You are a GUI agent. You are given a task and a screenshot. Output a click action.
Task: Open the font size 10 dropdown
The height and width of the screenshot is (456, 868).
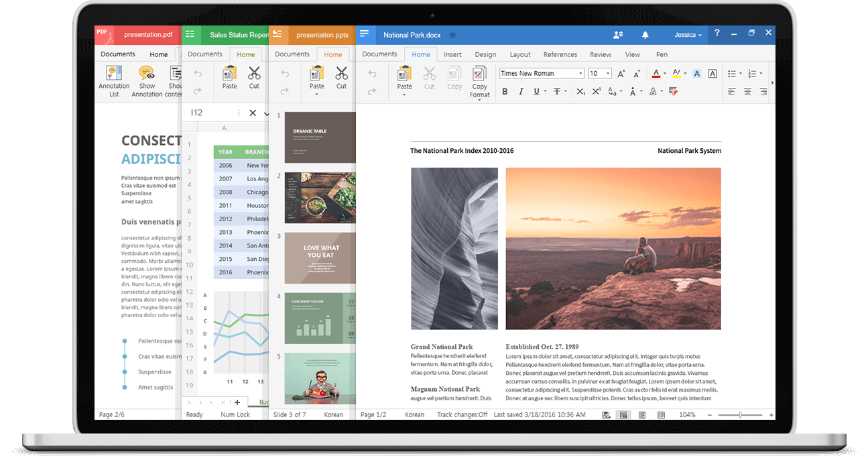pos(607,74)
